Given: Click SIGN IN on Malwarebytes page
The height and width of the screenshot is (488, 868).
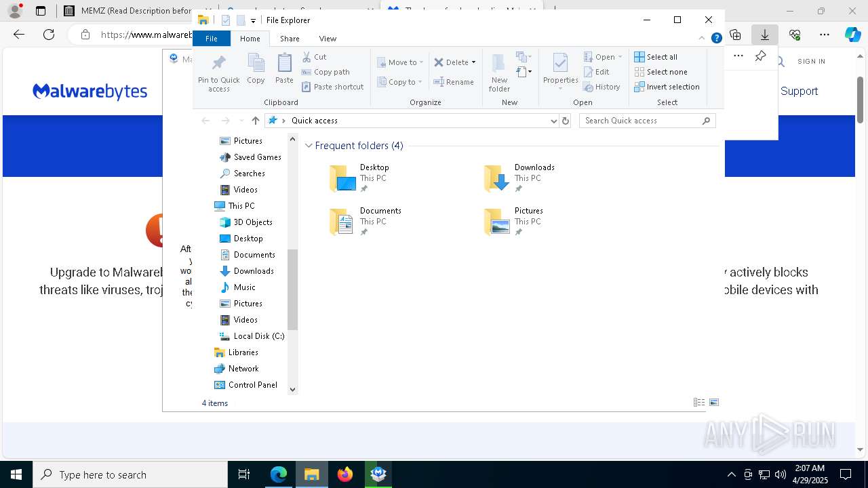Looking at the screenshot, I should [x=811, y=61].
